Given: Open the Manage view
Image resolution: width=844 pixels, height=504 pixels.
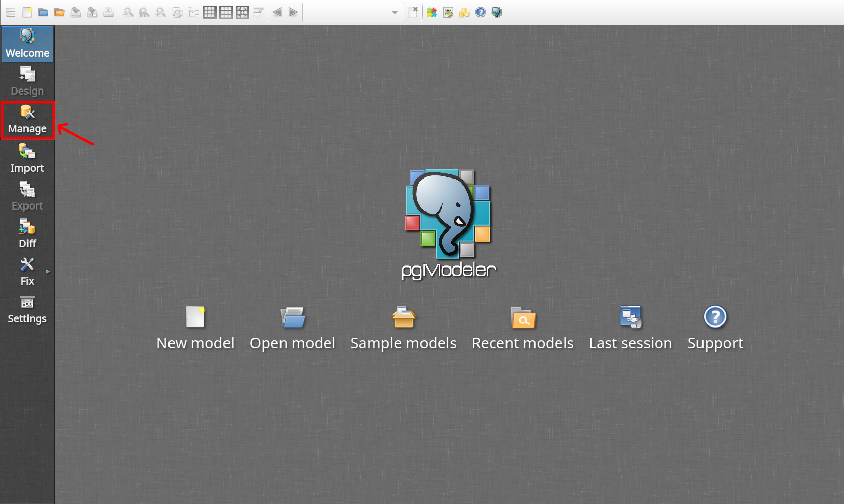Looking at the screenshot, I should coord(27,120).
